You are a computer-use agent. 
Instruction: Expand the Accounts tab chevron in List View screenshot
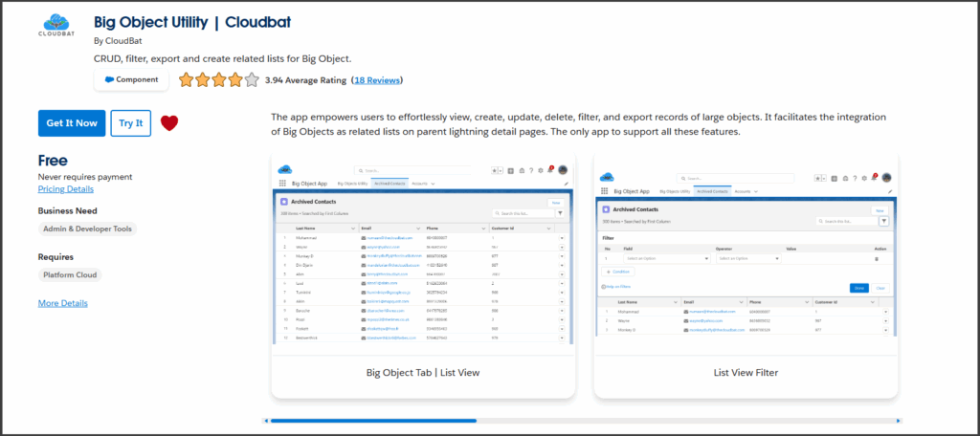(x=434, y=182)
